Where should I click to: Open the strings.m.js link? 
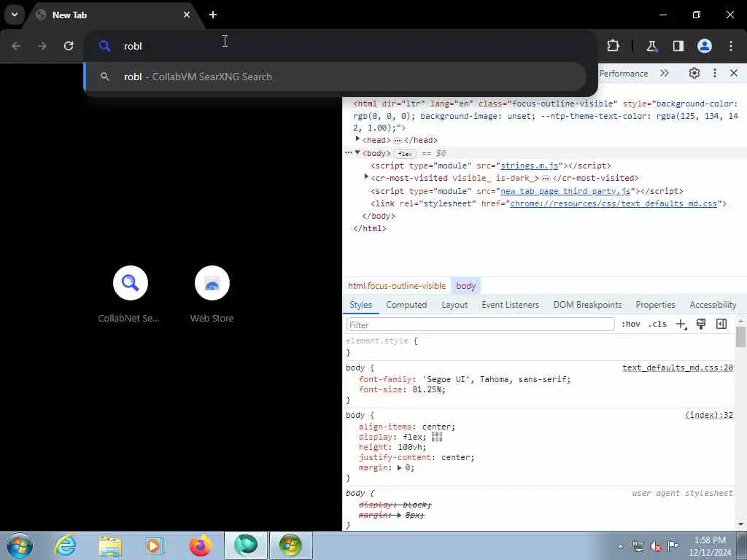point(530,166)
